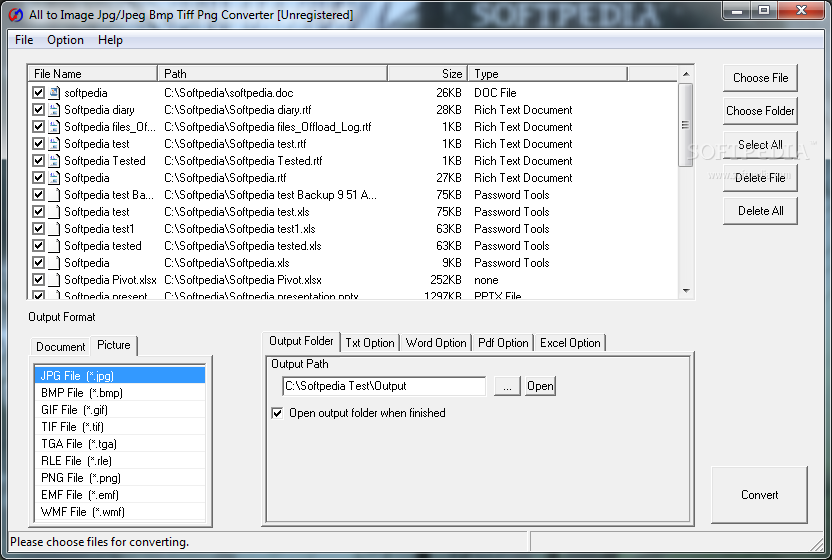832x560 pixels.
Task: Toggle checkbox for Softpedia Pivot.xlsx
Action: 38,280
